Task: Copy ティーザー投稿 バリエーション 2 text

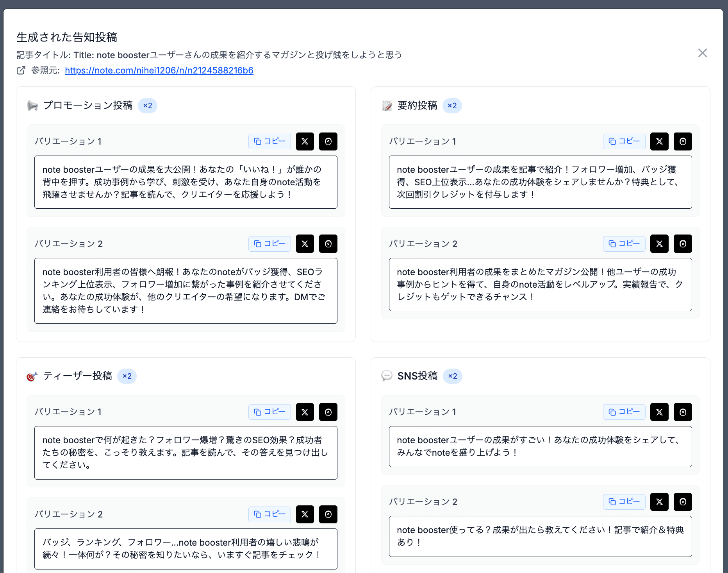Action: (269, 514)
